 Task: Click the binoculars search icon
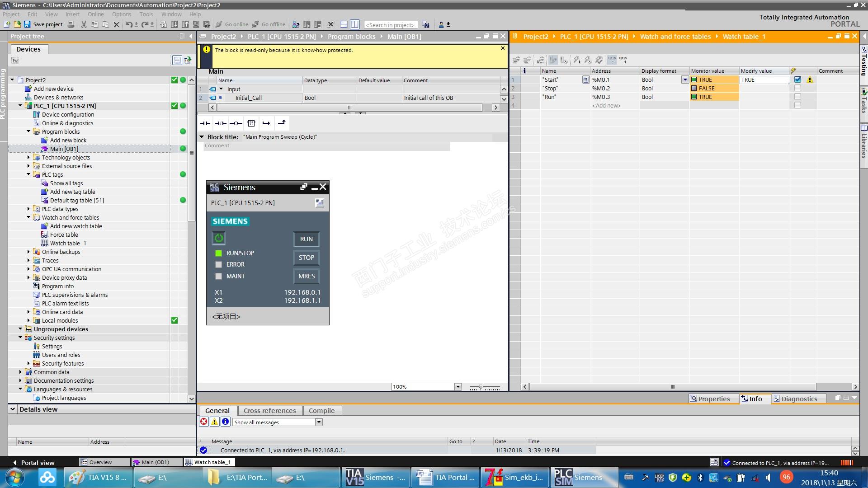point(426,25)
